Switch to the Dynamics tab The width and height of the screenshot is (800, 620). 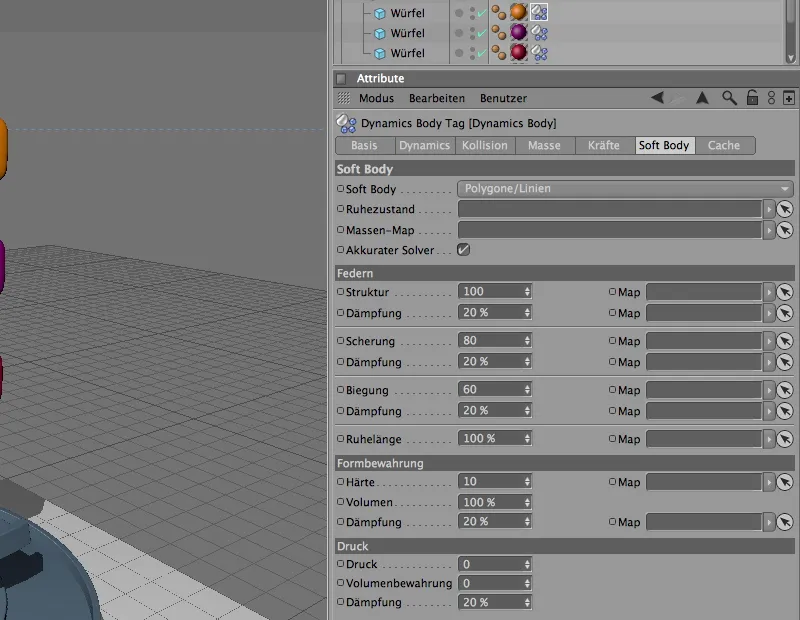pyautogui.click(x=424, y=145)
